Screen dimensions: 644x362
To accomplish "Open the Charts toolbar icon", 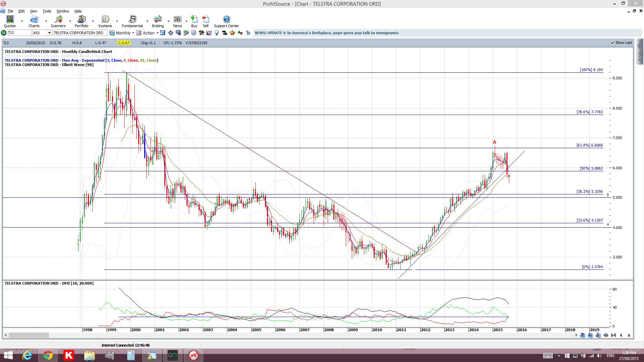I will tap(34, 21).
